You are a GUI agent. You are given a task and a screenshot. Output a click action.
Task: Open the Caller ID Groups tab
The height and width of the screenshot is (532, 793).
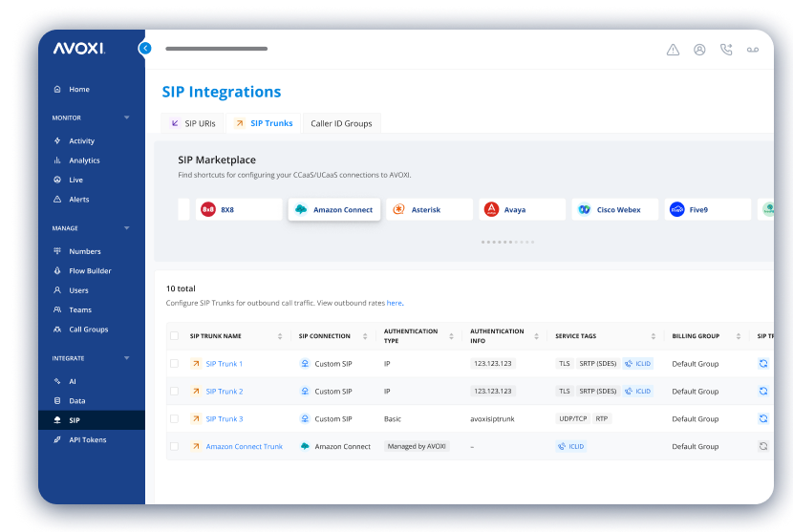[341, 123]
